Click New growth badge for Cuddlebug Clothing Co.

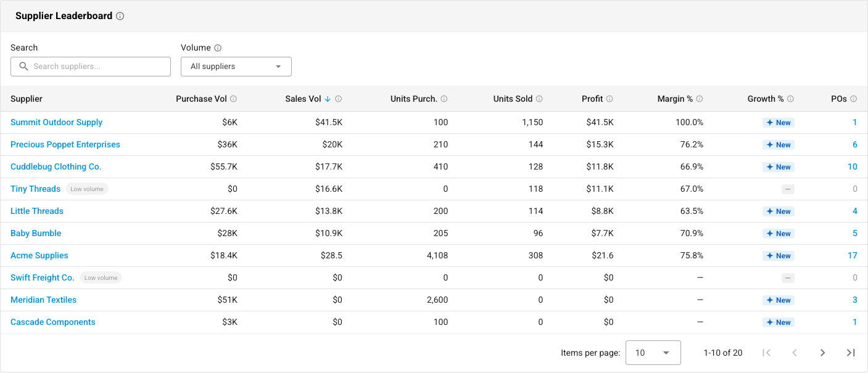tap(779, 167)
